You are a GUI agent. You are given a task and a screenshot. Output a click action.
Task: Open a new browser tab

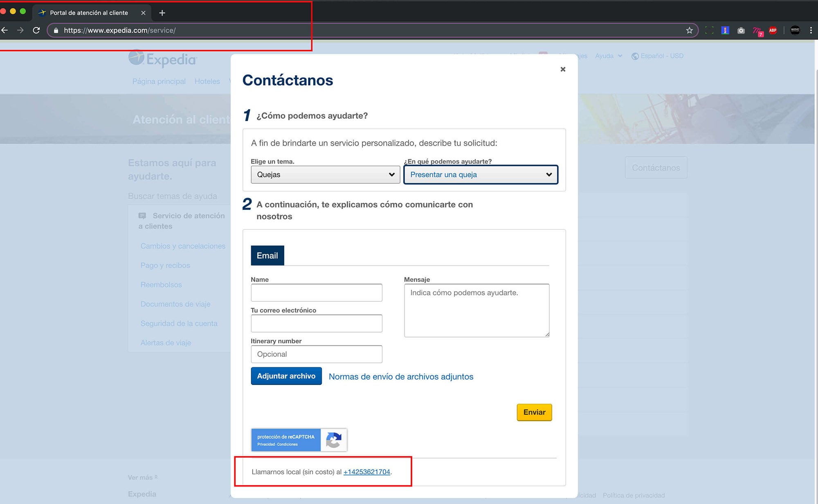(162, 13)
